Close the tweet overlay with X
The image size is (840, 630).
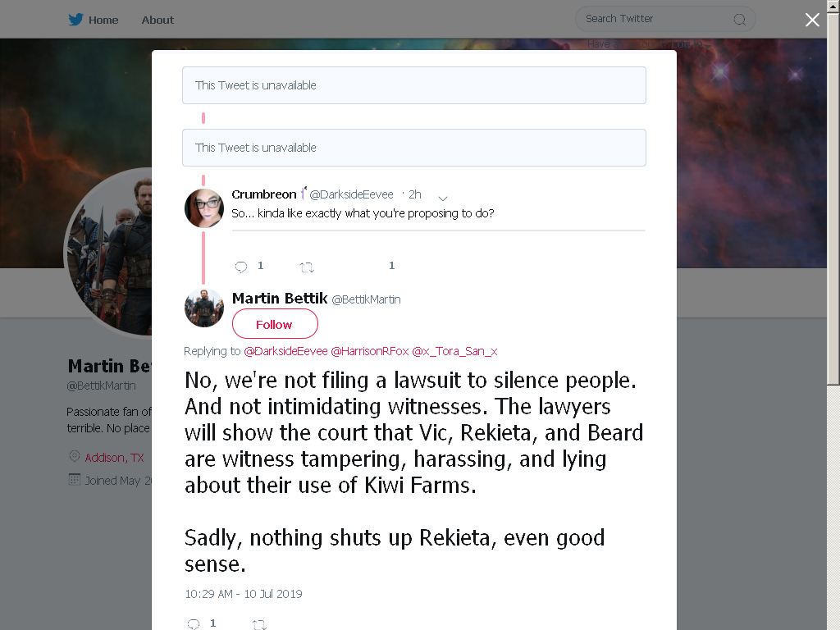click(812, 20)
